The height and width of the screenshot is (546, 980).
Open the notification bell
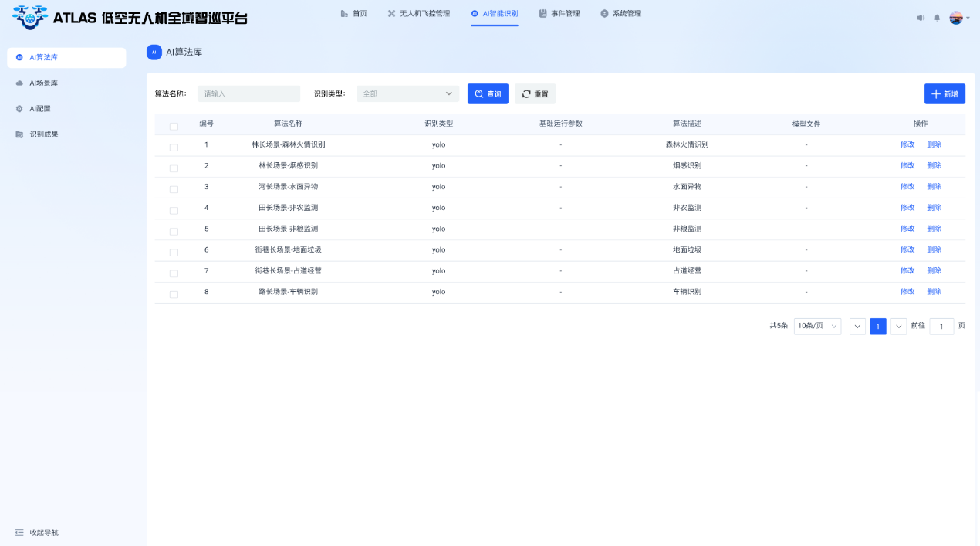point(937,18)
